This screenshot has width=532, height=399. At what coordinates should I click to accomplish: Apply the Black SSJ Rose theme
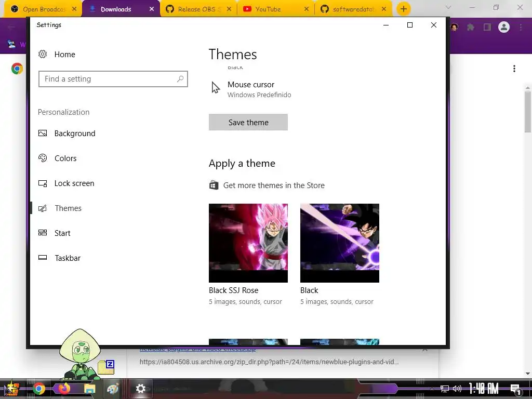tap(248, 243)
